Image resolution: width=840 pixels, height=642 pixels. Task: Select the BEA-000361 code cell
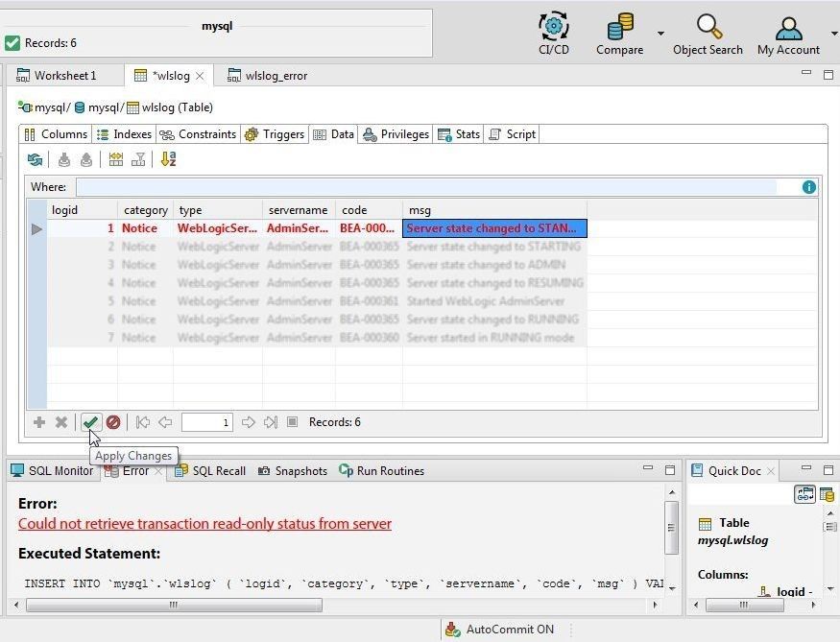click(x=369, y=301)
